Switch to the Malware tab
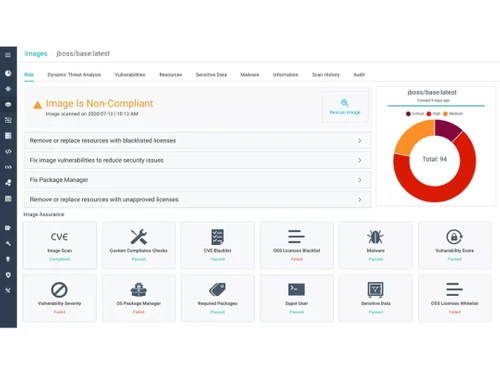This screenshot has height=375, width=500. pos(250,75)
